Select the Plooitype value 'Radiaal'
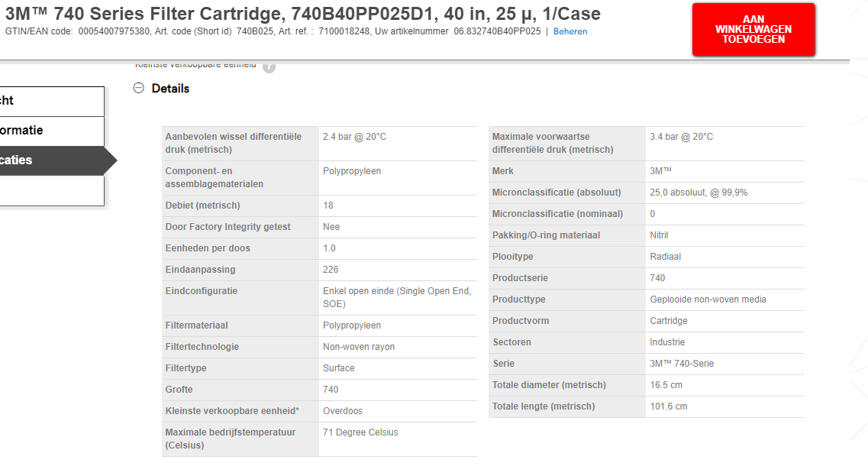This screenshot has width=868, height=463. 666,257
